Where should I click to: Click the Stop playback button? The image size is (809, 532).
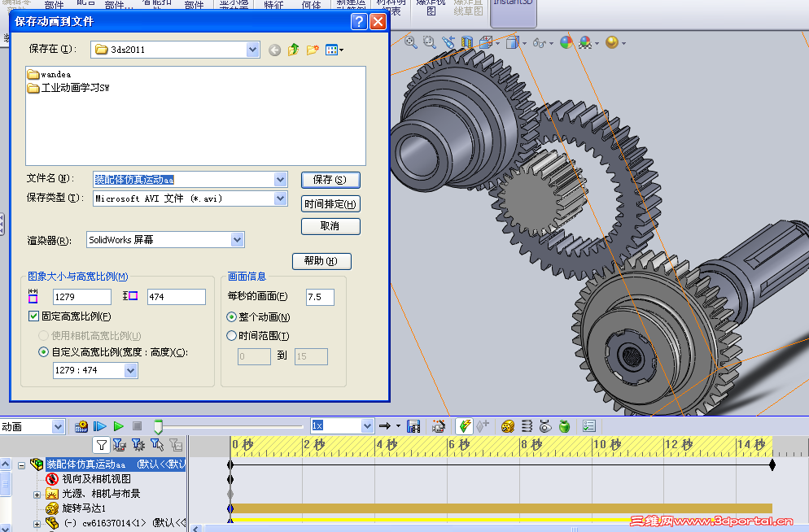[138, 426]
